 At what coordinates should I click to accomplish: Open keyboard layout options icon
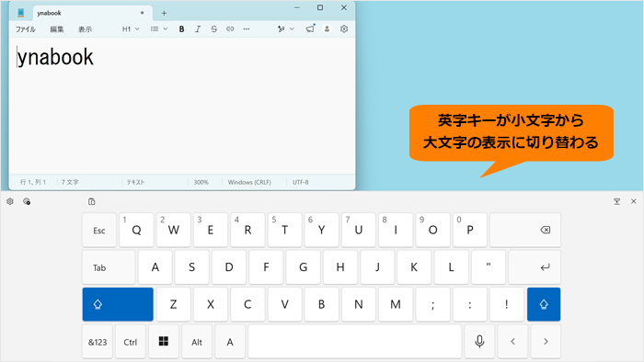point(27,201)
